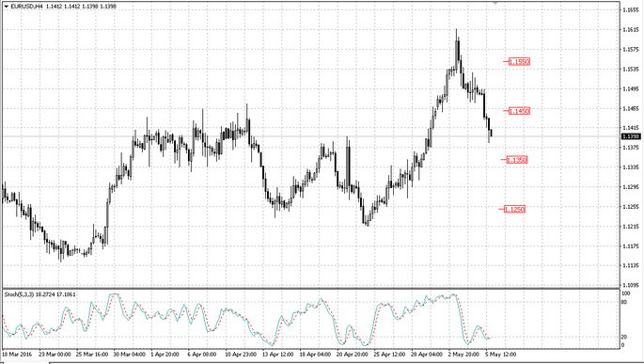
Task: Open the arrow menu beside EURUSD,H4 title
Action: [x=7, y=7]
